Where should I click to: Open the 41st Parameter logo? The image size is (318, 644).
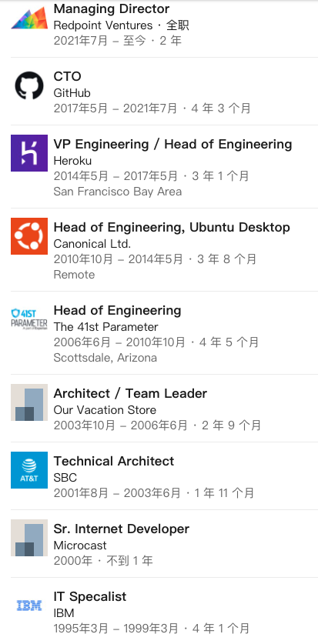pos(29,319)
